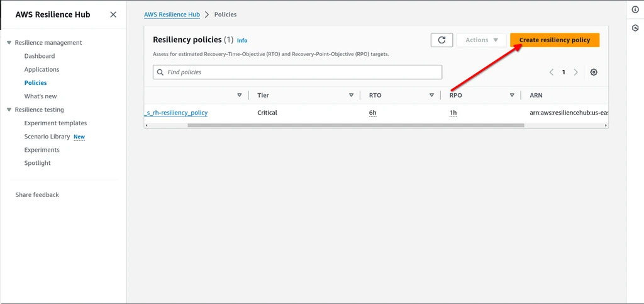Click the Policies breadcrumb text
Screen dimensions: 644x304
[x=226, y=14]
